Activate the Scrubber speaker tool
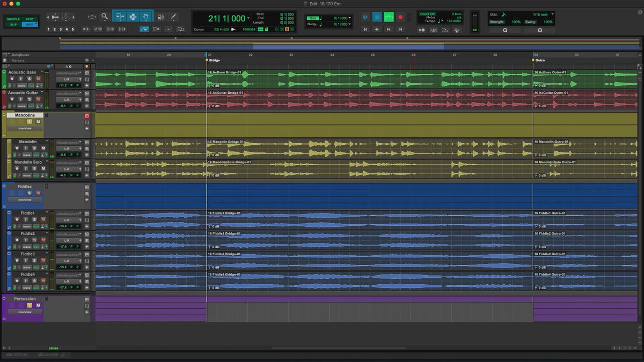Viewport: 644px width, 362px height. [x=160, y=17]
